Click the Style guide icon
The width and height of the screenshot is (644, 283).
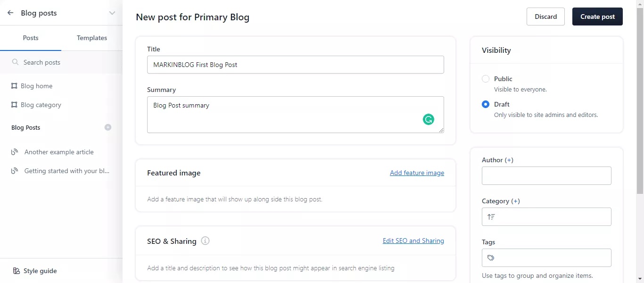(16, 271)
